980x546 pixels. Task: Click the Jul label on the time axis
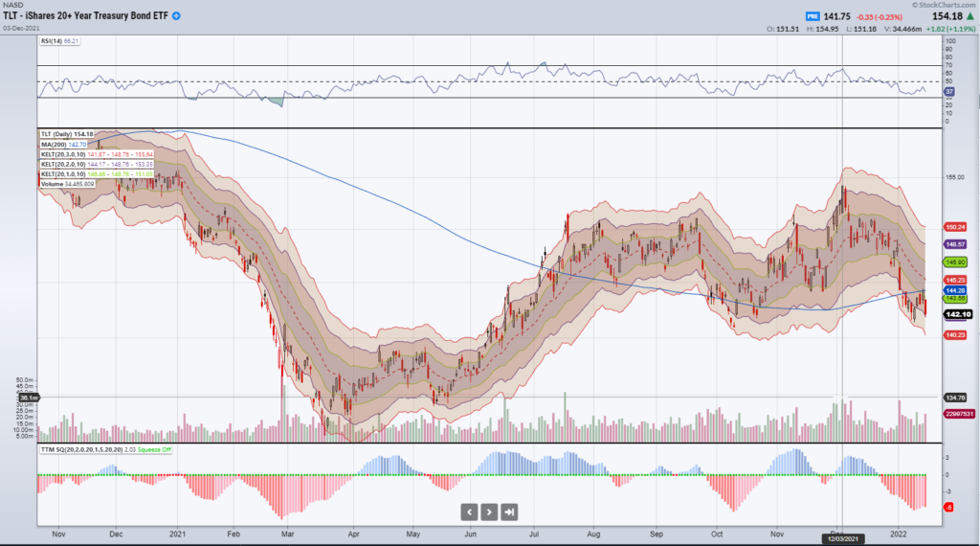coord(534,535)
